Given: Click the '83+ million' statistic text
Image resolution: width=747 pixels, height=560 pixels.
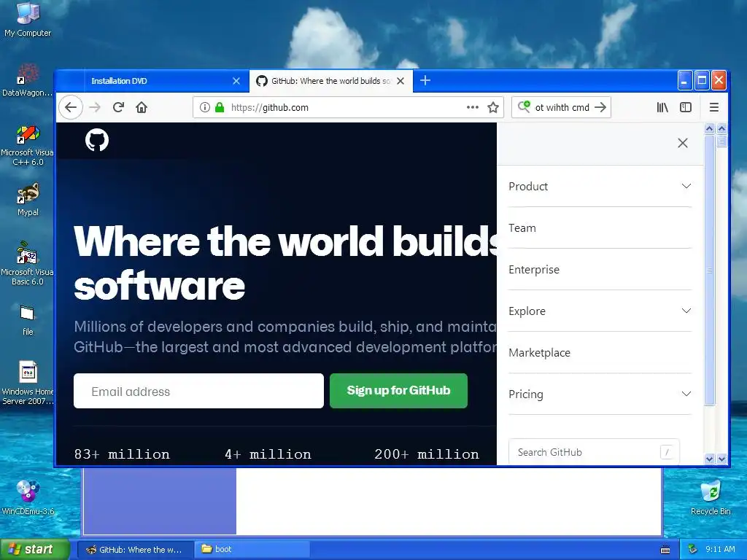Looking at the screenshot, I should tap(122, 454).
